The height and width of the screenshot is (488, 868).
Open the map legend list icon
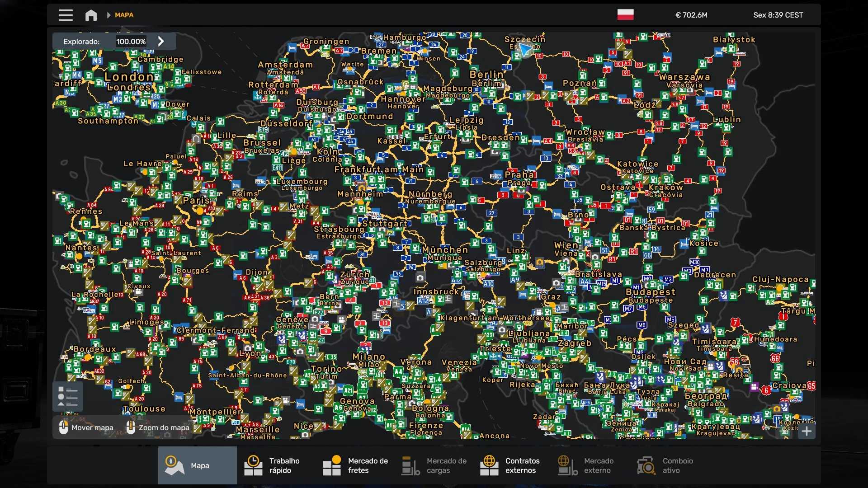click(68, 396)
